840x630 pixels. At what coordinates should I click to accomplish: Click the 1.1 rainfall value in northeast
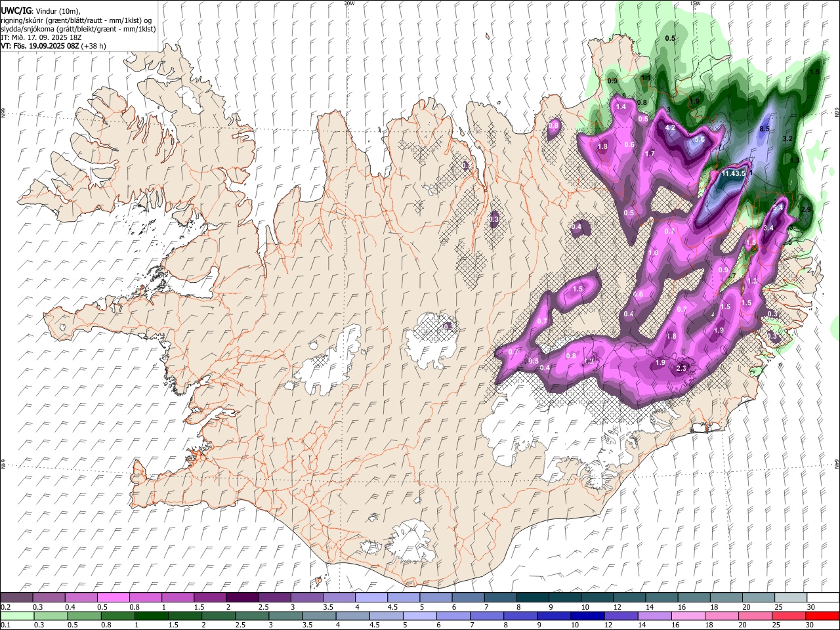point(646,77)
